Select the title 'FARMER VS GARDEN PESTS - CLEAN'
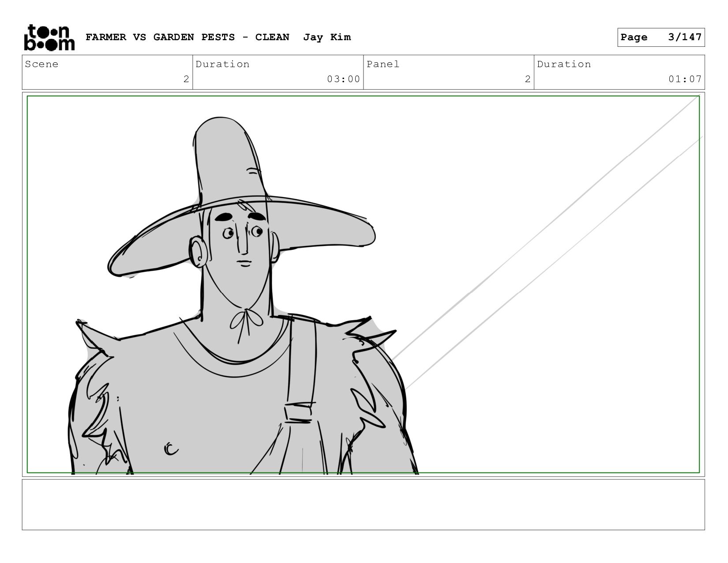The image size is (728, 563). tap(188, 37)
